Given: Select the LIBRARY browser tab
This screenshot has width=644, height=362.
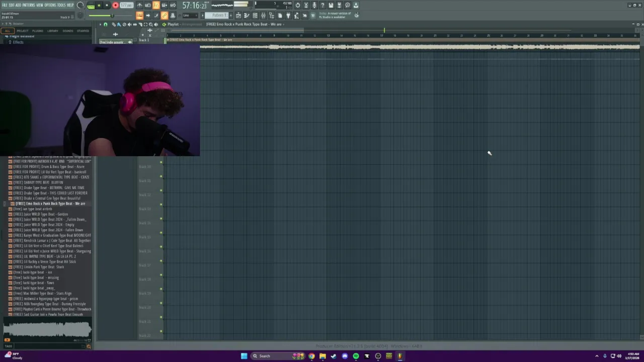Looking at the screenshot, I should [53, 31].
